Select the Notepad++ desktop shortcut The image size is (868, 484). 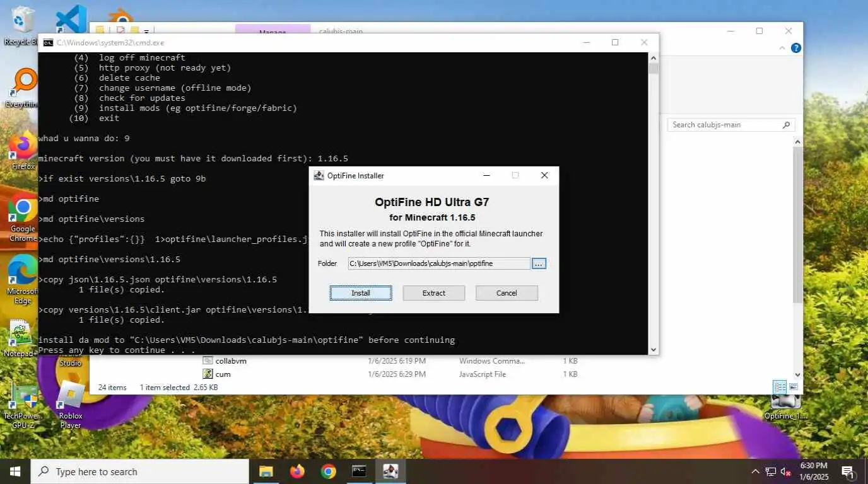(21, 339)
